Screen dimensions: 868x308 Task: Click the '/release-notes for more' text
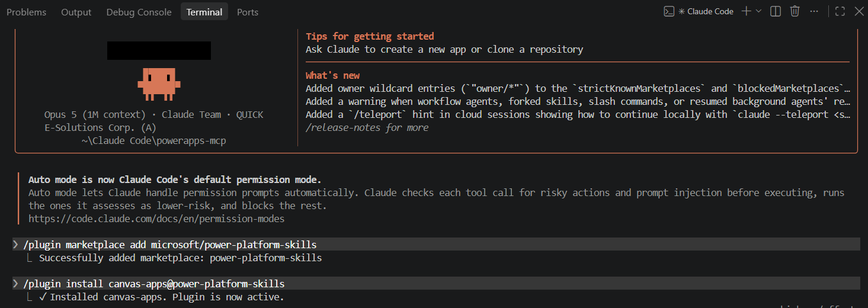pos(367,127)
